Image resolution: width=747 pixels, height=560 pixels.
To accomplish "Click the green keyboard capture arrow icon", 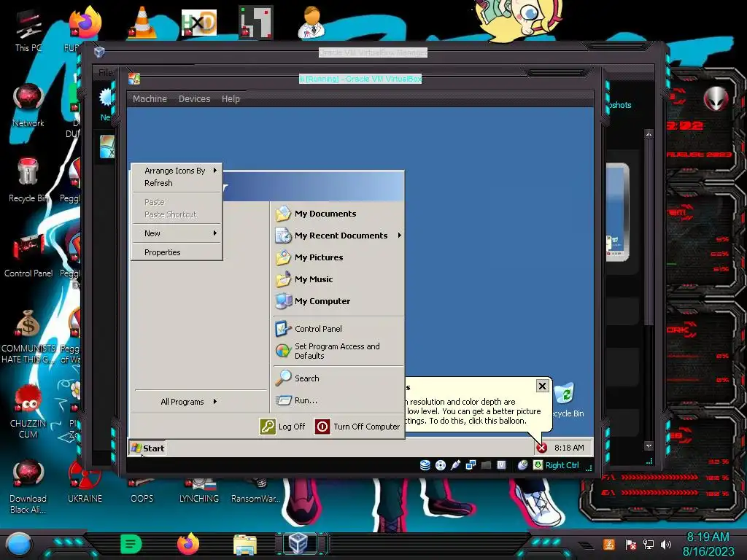I will 538,465.
